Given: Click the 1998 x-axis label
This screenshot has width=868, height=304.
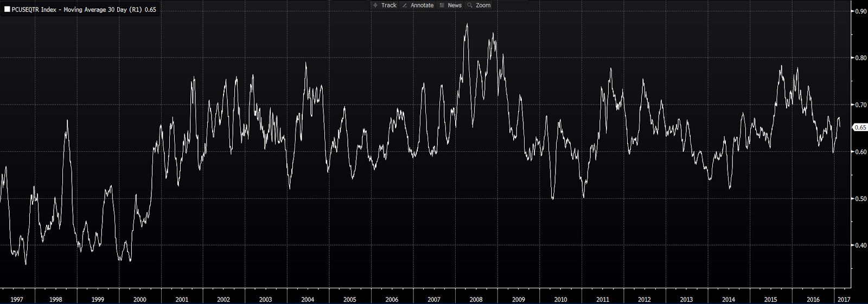Looking at the screenshot, I should [x=55, y=299].
